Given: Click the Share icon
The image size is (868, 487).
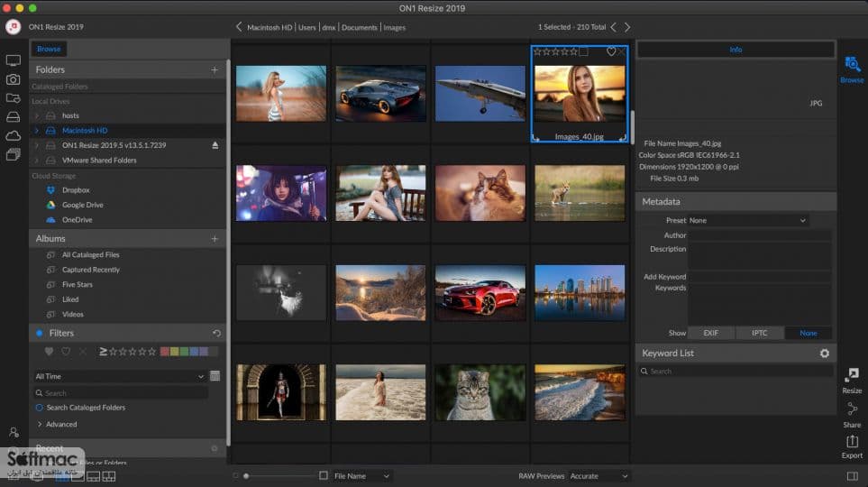Looking at the screenshot, I should coord(852,415).
